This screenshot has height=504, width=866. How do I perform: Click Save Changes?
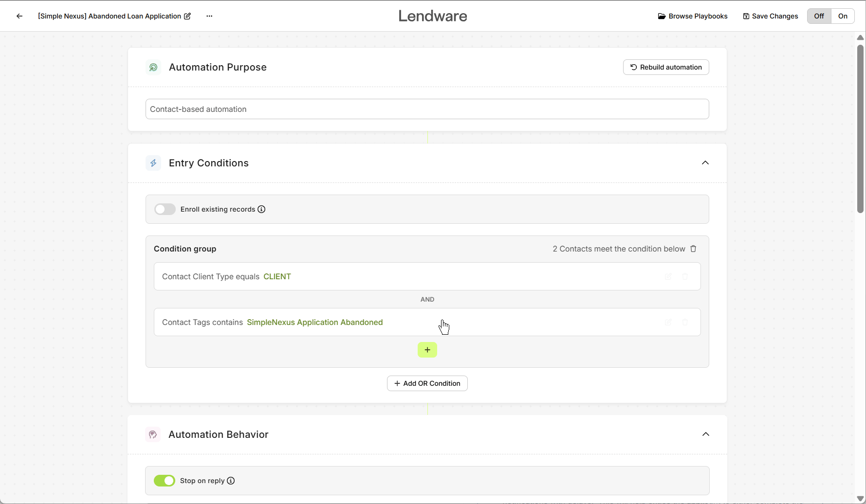coord(771,16)
